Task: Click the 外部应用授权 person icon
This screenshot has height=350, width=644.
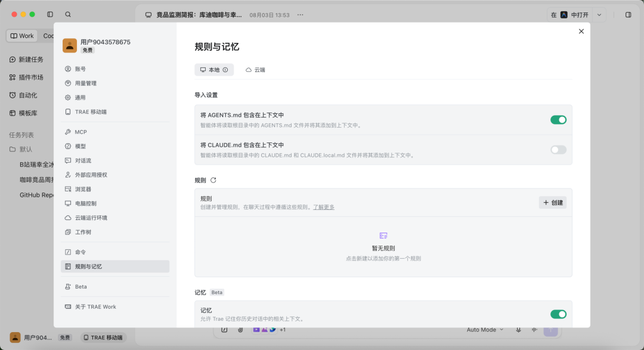Action: pyautogui.click(x=68, y=175)
